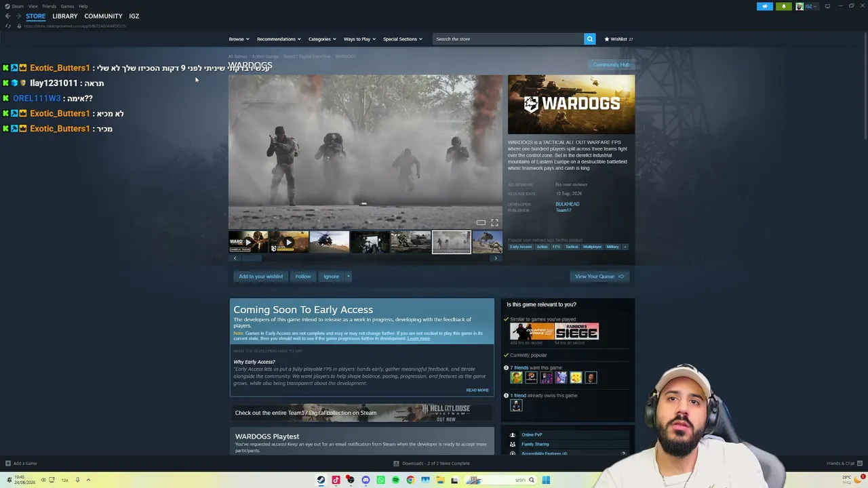Expand the Ways to Play menu
Image resolution: width=868 pixels, height=488 pixels.
(x=359, y=39)
